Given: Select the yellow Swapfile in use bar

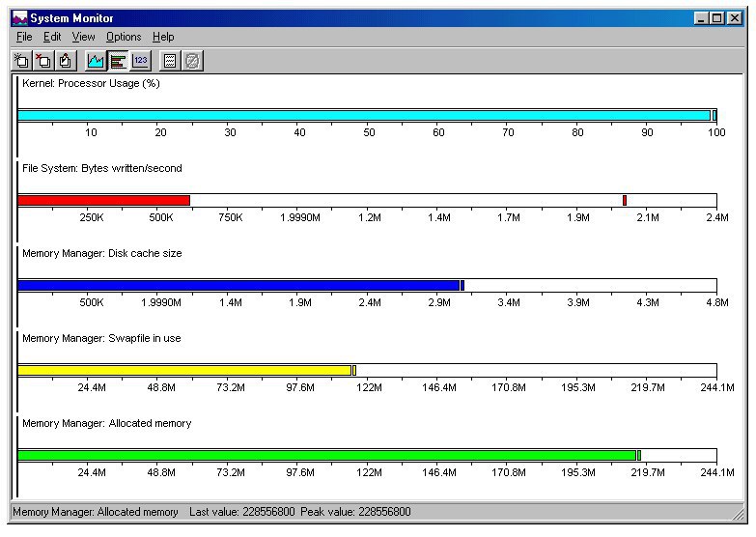Looking at the screenshot, I should coord(184,370).
